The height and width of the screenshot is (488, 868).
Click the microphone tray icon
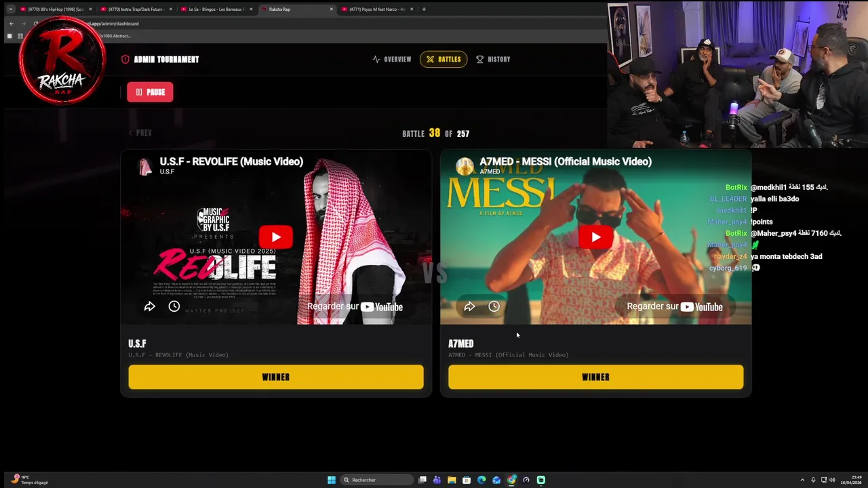tap(813, 480)
